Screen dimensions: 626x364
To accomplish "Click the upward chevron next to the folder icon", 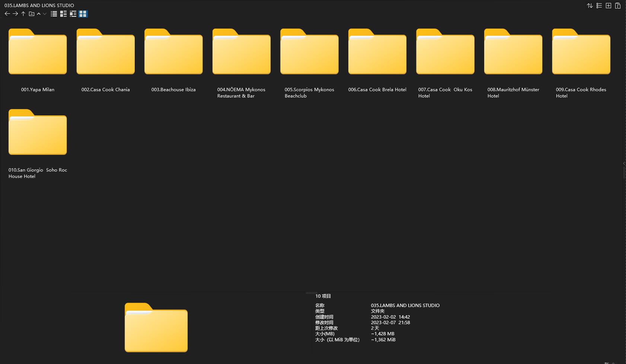I will point(39,14).
